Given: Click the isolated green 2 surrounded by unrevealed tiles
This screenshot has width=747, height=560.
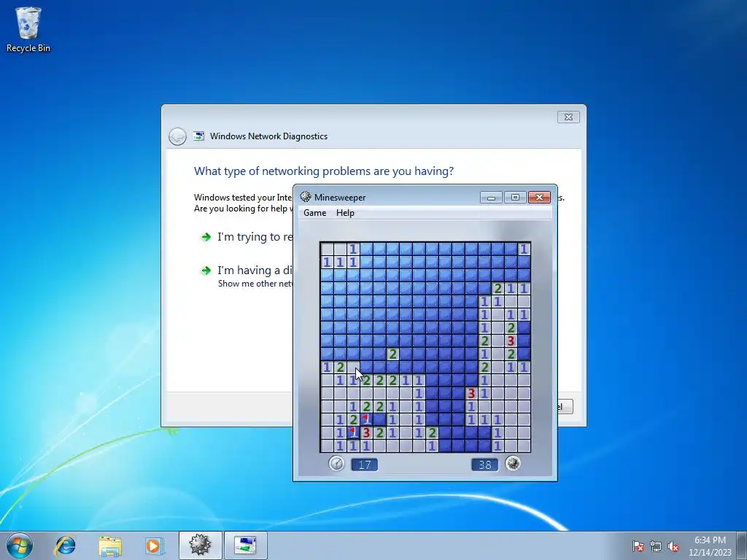Looking at the screenshot, I should point(392,354).
